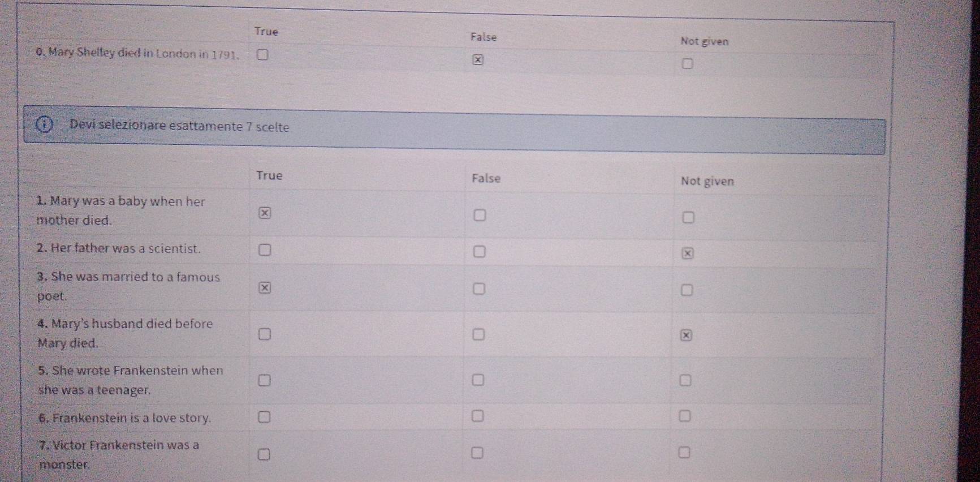
Task: Check True for 'Her father was a scientist'
Action: pos(264,250)
